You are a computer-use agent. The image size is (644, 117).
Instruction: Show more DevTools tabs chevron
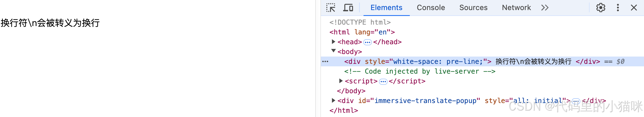pyautogui.click(x=545, y=8)
